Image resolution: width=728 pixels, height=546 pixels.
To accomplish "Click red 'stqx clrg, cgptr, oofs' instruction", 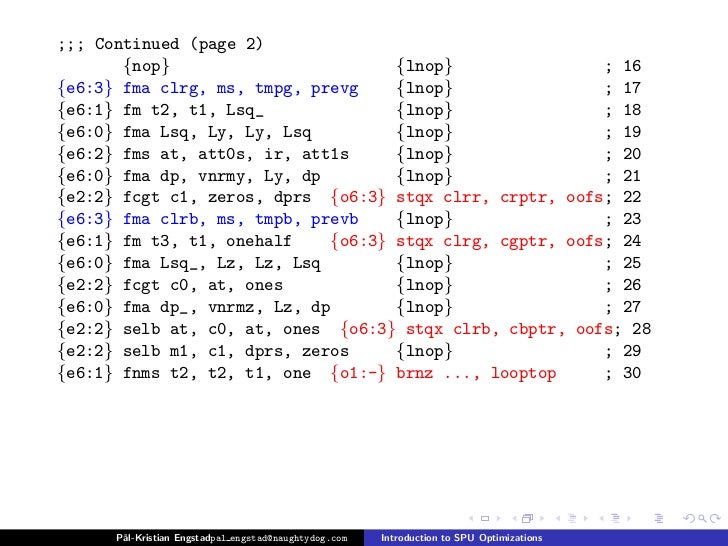I will [x=499, y=241].
